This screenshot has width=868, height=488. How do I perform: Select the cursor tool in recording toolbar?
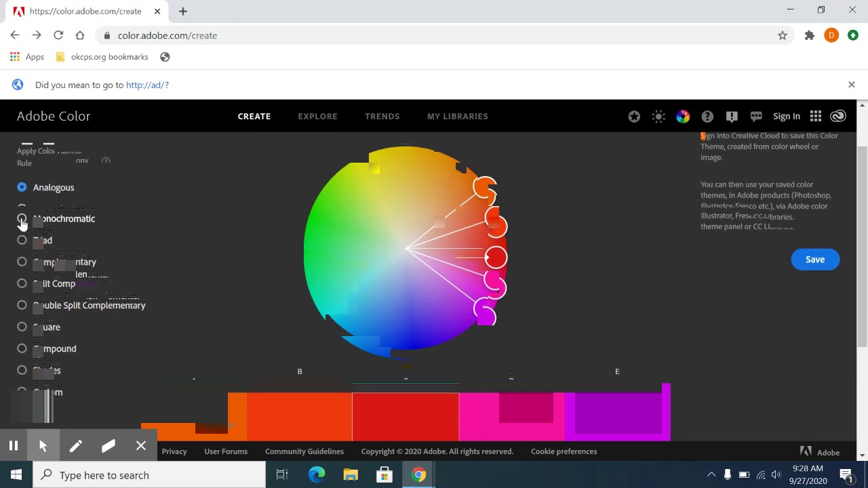coord(43,446)
